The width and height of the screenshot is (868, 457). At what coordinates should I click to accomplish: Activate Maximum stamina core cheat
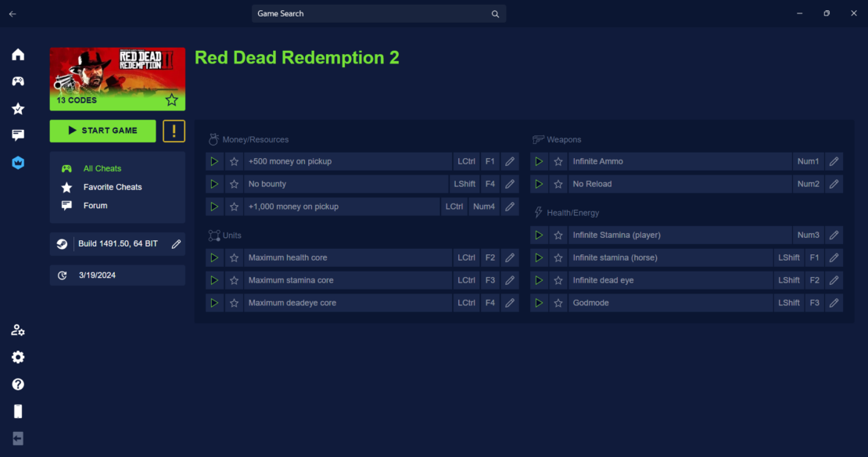coord(214,280)
